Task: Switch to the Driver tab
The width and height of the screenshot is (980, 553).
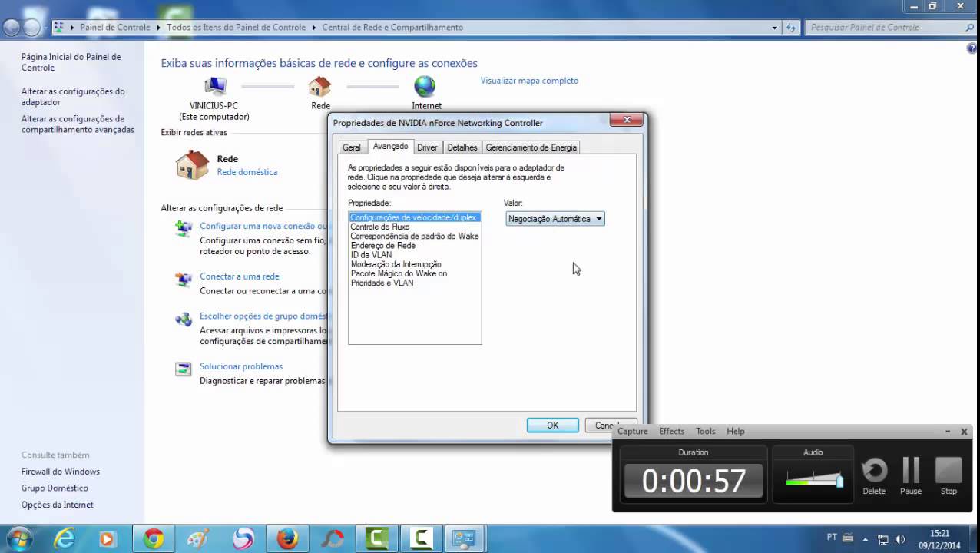Action: 428,147
